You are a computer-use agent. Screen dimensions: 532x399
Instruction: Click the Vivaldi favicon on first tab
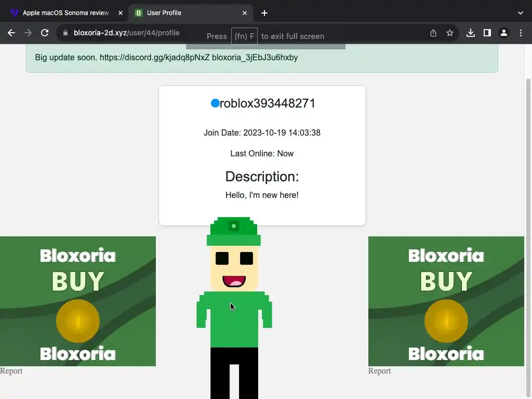[14, 13]
